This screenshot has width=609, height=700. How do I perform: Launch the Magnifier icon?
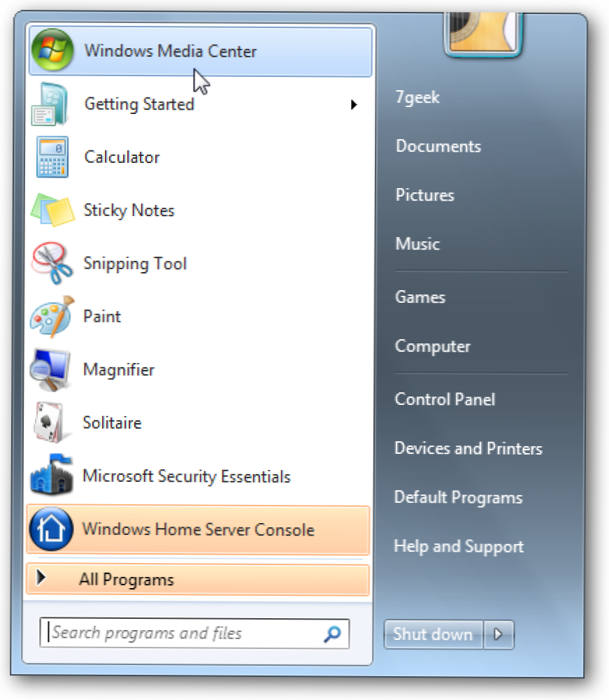point(50,370)
